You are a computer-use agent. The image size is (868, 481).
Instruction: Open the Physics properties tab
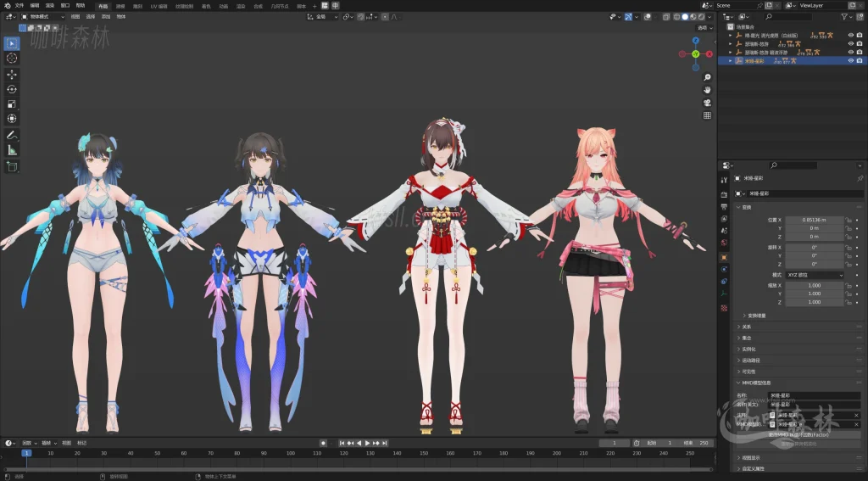pyautogui.click(x=724, y=269)
